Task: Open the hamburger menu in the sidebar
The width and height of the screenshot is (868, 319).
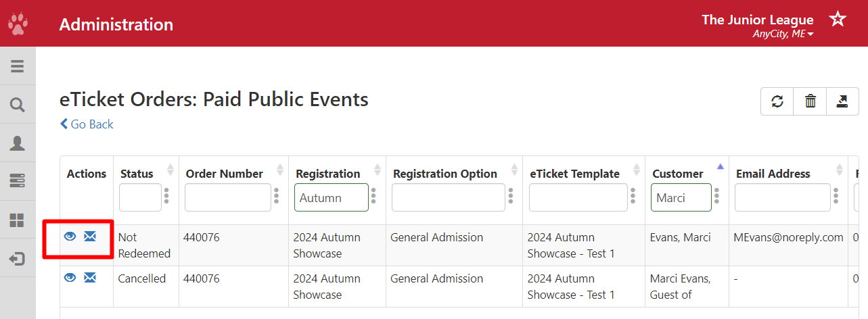Action: click(18, 66)
